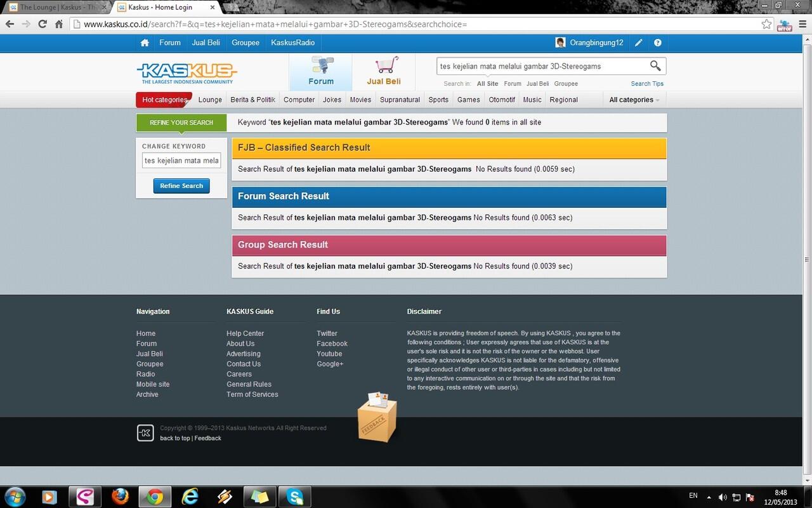The image size is (812, 508).
Task: Open Mobile site footer link
Action: 153,384
